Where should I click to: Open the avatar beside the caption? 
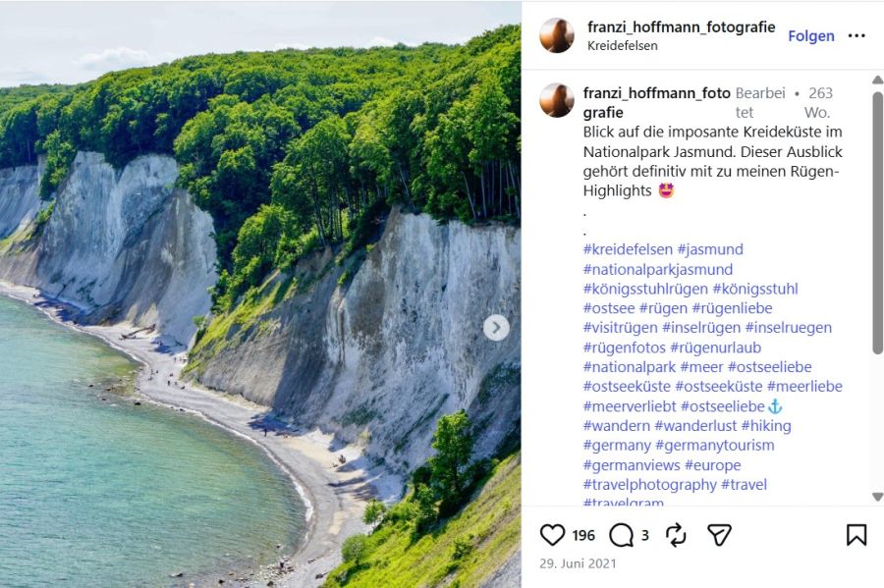(557, 101)
